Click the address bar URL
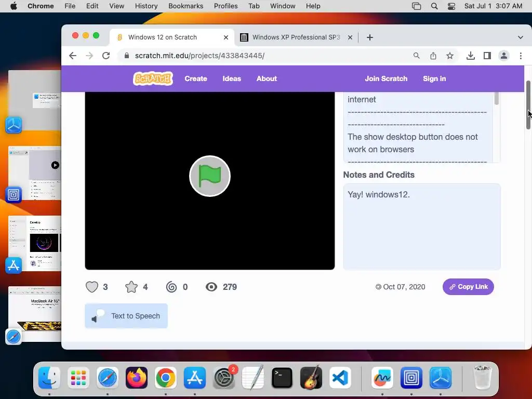 pyautogui.click(x=199, y=56)
